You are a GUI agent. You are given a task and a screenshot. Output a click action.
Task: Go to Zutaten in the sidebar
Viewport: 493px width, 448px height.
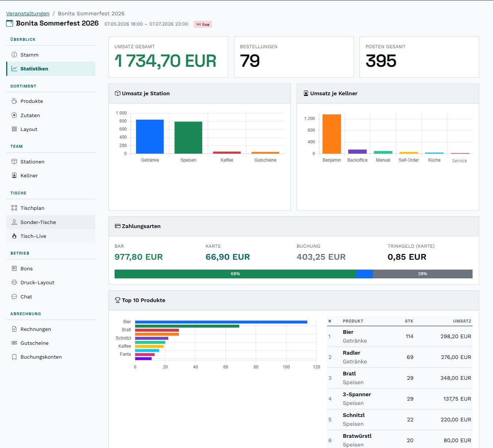51,115
